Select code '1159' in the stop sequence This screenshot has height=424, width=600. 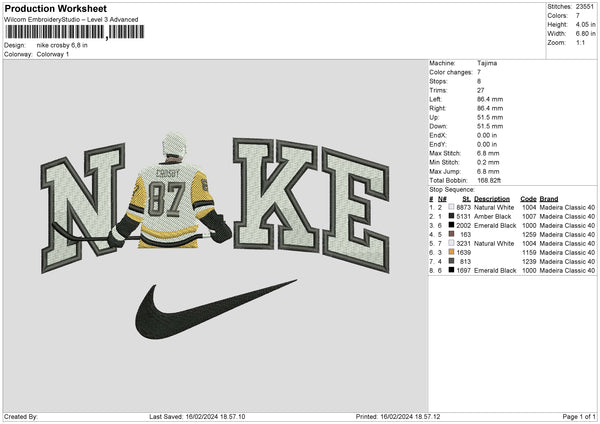click(529, 252)
